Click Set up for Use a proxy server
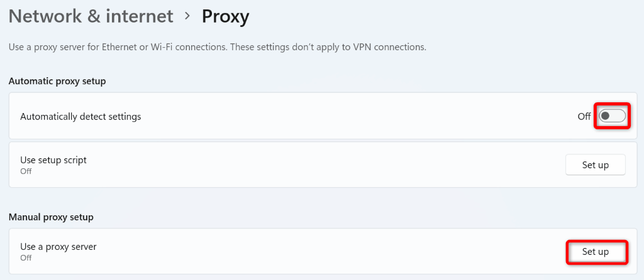644x280 pixels. [595, 252]
